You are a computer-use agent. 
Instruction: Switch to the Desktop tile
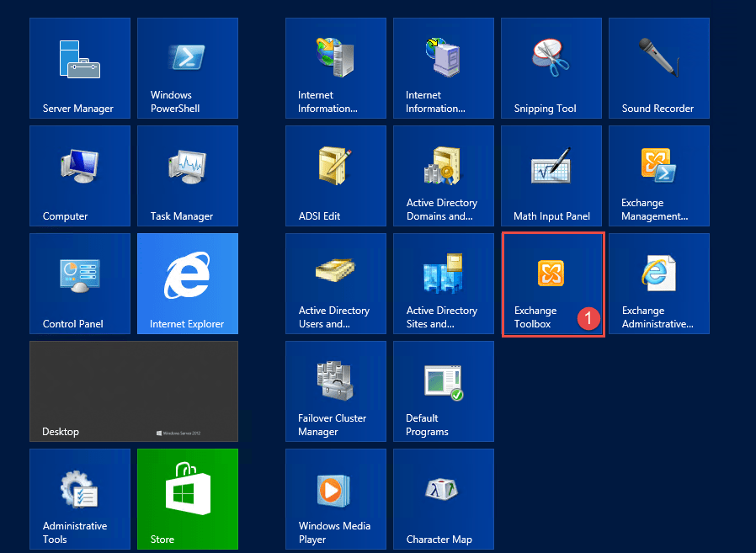click(134, 391)
